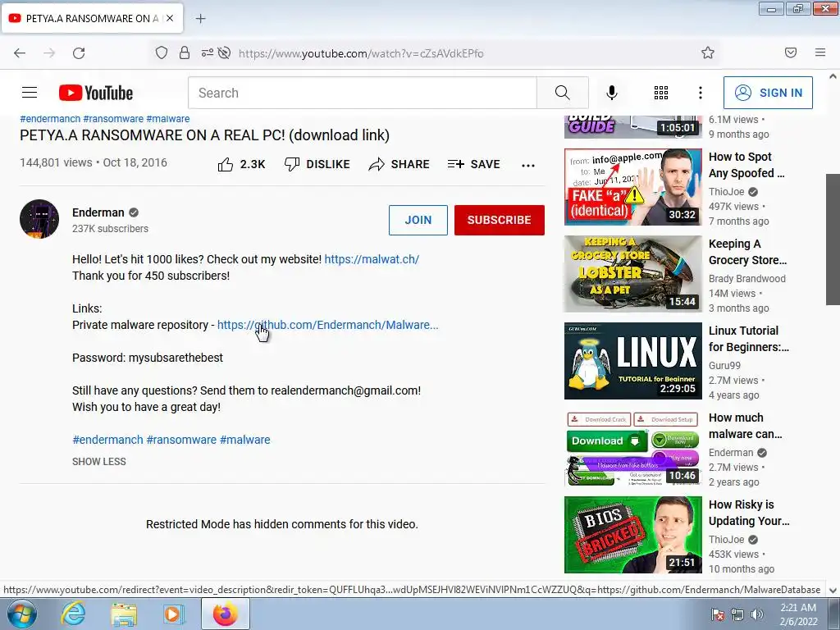Open more actions ellipsis under video
The height and width of the screenshot is (630, 840).
tap(528, 165)
